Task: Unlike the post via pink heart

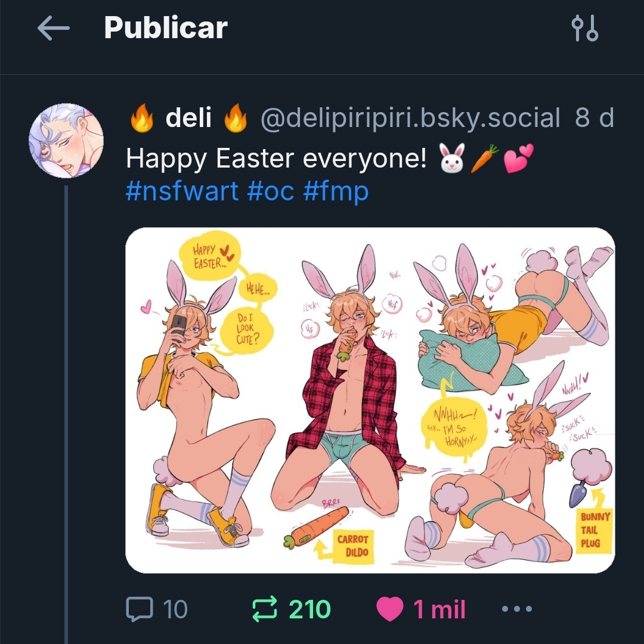Action: [x=390, y=609]
